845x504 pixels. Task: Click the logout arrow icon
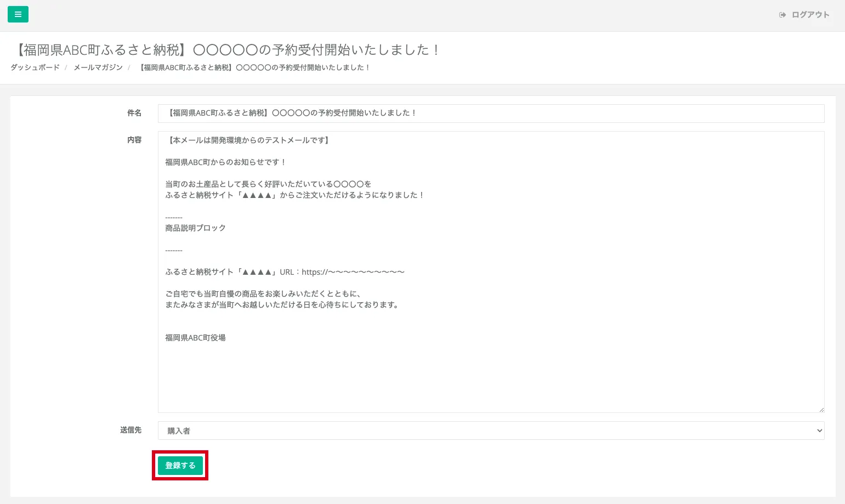tap(782, 15)
